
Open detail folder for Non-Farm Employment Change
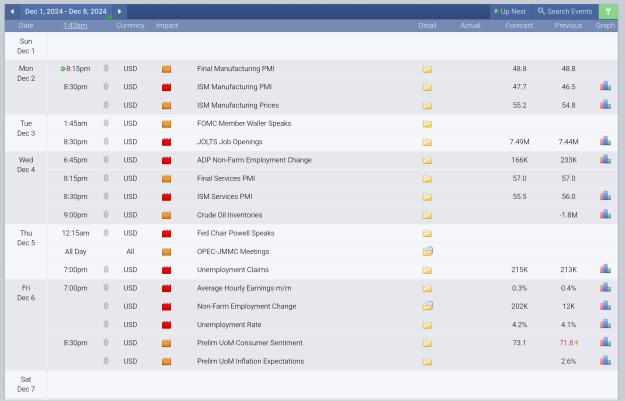428,306
